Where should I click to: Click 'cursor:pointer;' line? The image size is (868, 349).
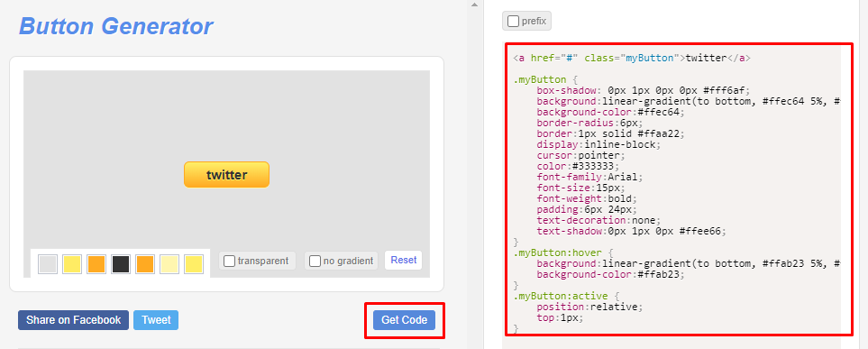tap(581, 156)
